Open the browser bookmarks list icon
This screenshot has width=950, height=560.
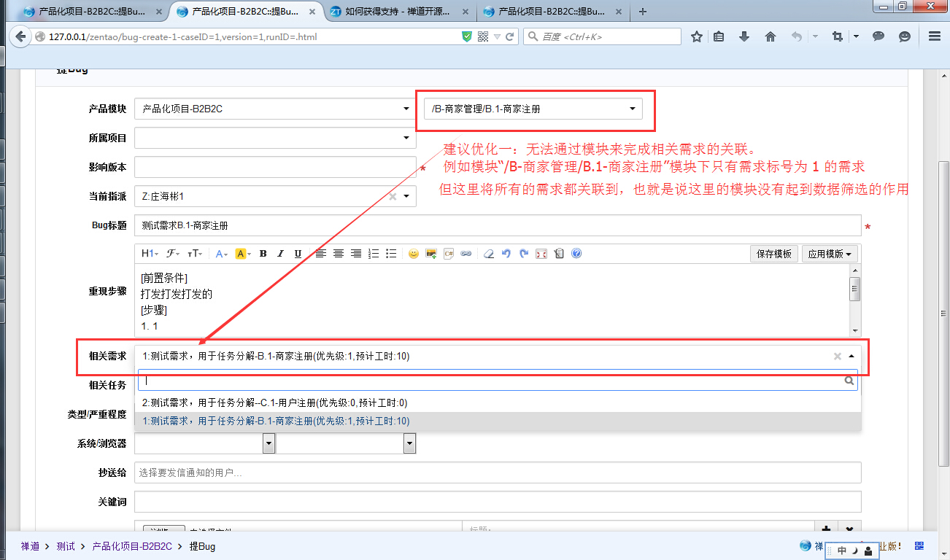(719, 36)
